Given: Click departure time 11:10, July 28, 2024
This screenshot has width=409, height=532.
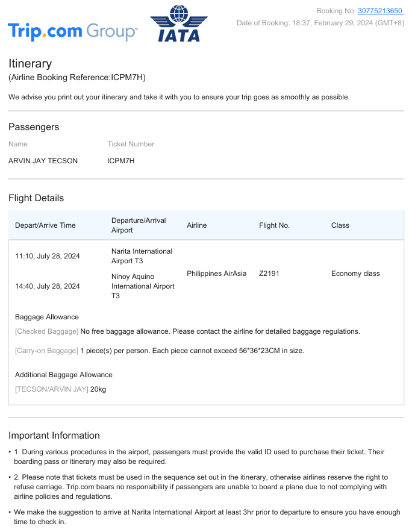Looking at the screenshot, I should (x=48, y=256).
